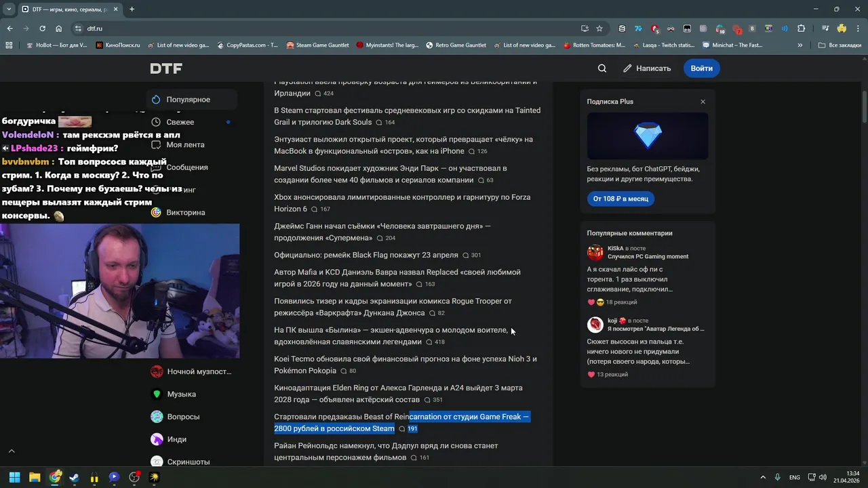The image size is (868, 488).
Task: Open article about Джеймс Ганн Супермена sequel
Action: 382,232
